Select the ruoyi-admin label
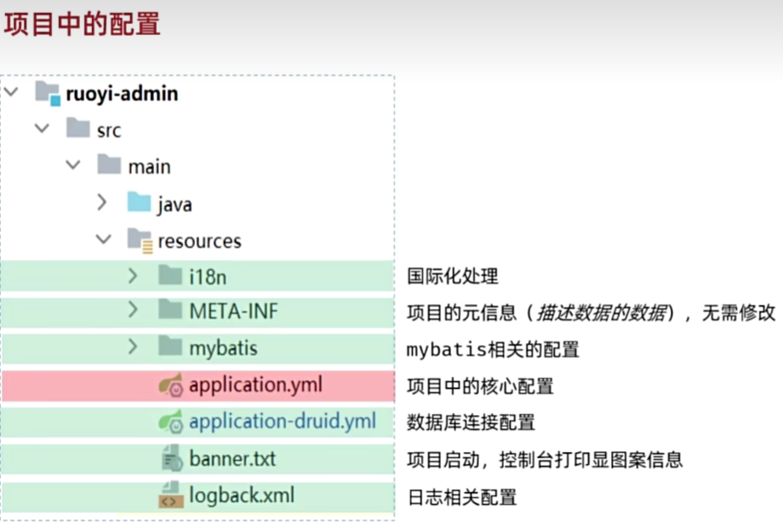The height and width of the screenshot is (532, 783). (x=122, y=94)
